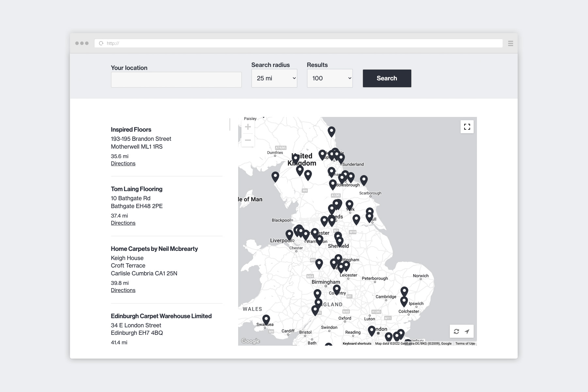Click the 35.6 mi distance text
The height and width of the screenshot is (392, 588).
pos(120,156)
